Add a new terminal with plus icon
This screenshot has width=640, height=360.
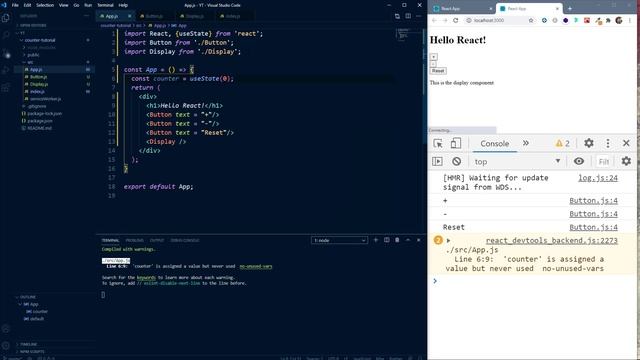click(376, 240)
